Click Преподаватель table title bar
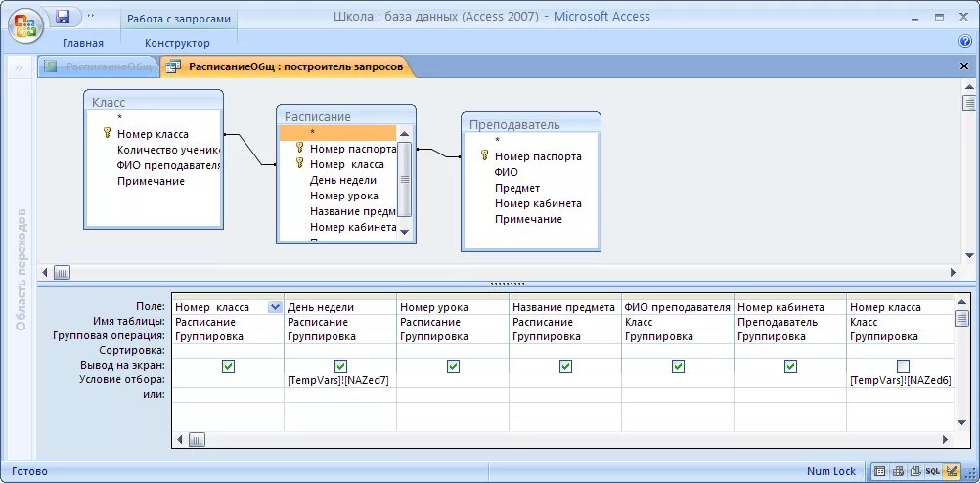The width and height of the screenshot is (980, 483). (x=531, y=124)
